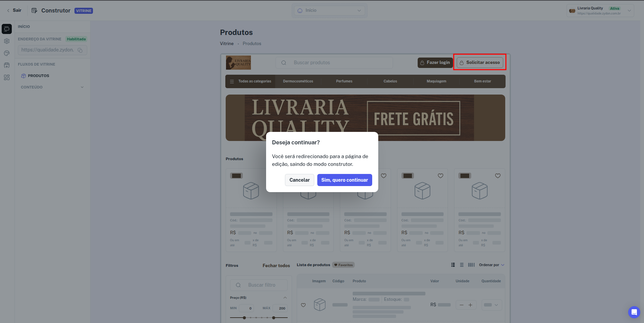Select Bem estar category
This screenshot has width=644, height=323.
(x=483, y=81)
